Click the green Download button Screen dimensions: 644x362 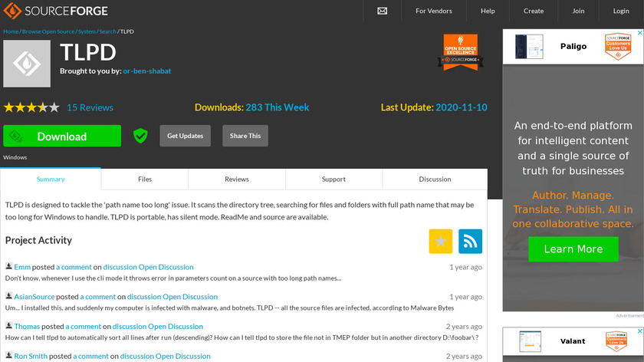tap(62, 136)
